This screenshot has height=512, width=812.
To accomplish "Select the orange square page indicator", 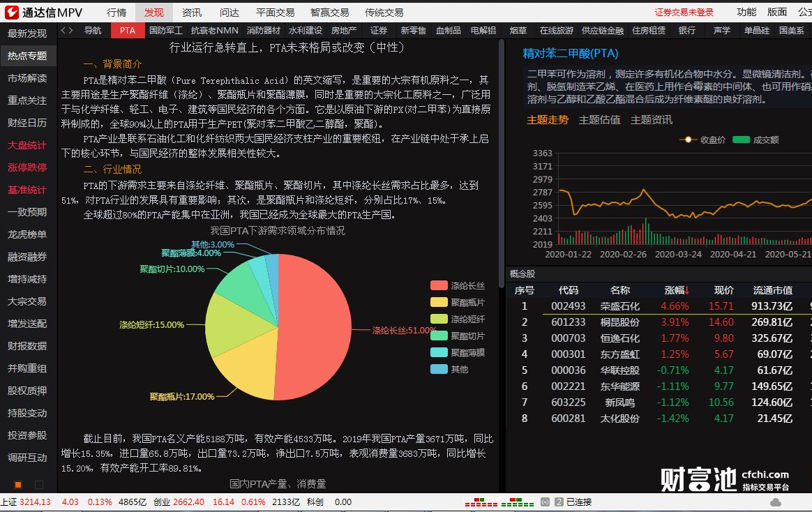I will click(18, 485).
